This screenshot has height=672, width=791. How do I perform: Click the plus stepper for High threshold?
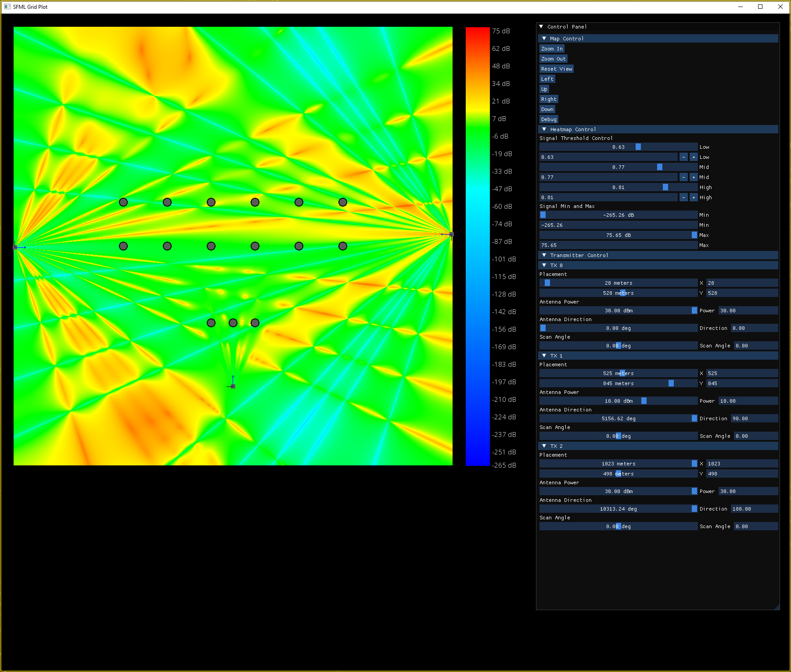point(694,197)
